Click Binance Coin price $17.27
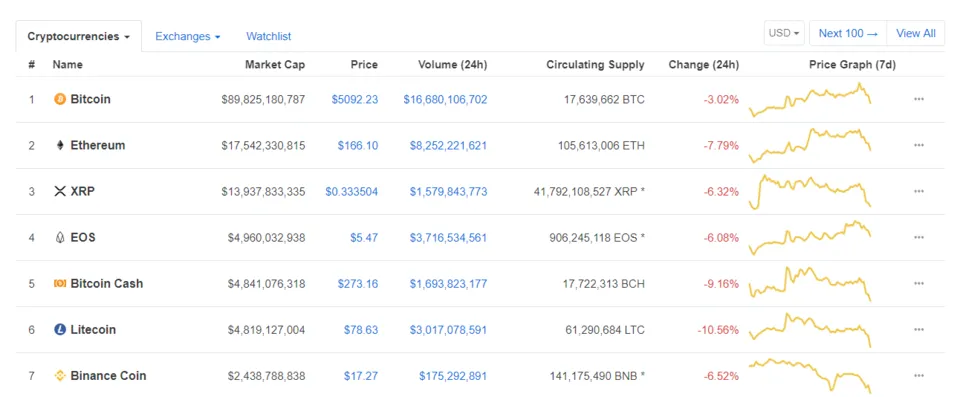960x397 pixels. point(361,376)
